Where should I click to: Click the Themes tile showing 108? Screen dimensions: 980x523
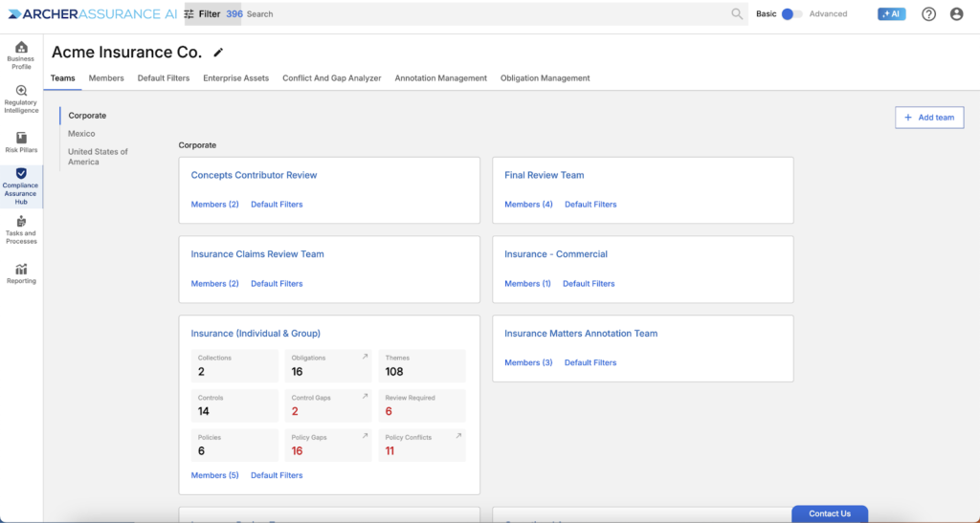pos(422,366)
